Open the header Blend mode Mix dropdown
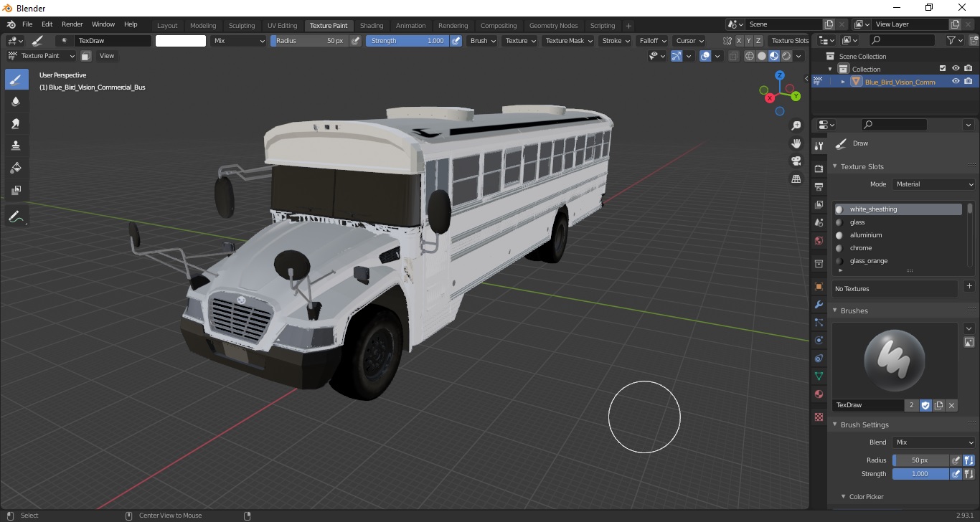The height and width of the screenshot is (522, 980). click(x=239, y=41)
